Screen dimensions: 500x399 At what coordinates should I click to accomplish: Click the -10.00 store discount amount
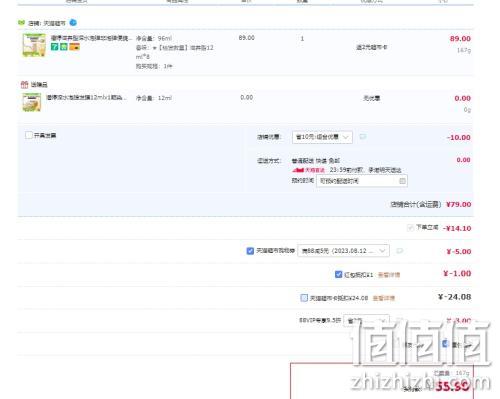(x=459, y=137)
